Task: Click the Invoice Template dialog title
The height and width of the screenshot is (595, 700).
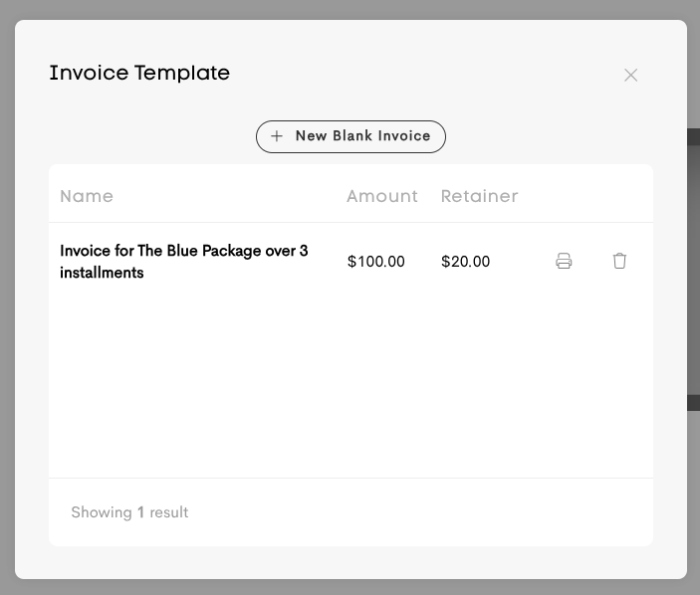Action: pos(139,73)
